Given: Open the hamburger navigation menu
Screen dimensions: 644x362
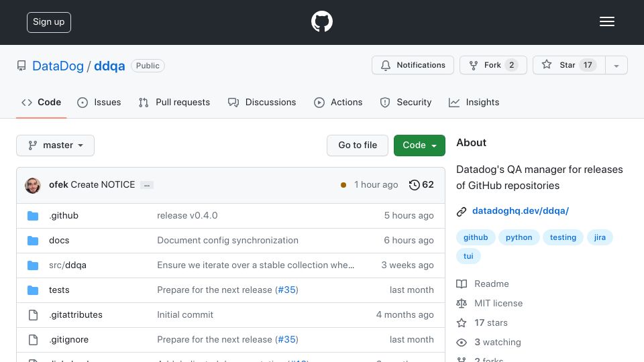Looking at the screenshot, I should [x=606, y=21].
